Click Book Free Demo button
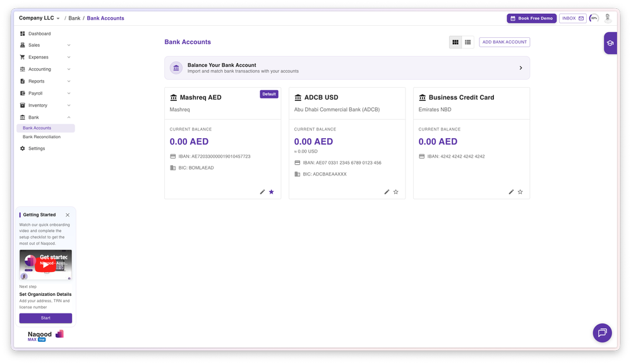The image size is (631, 364). click(531, 18)
